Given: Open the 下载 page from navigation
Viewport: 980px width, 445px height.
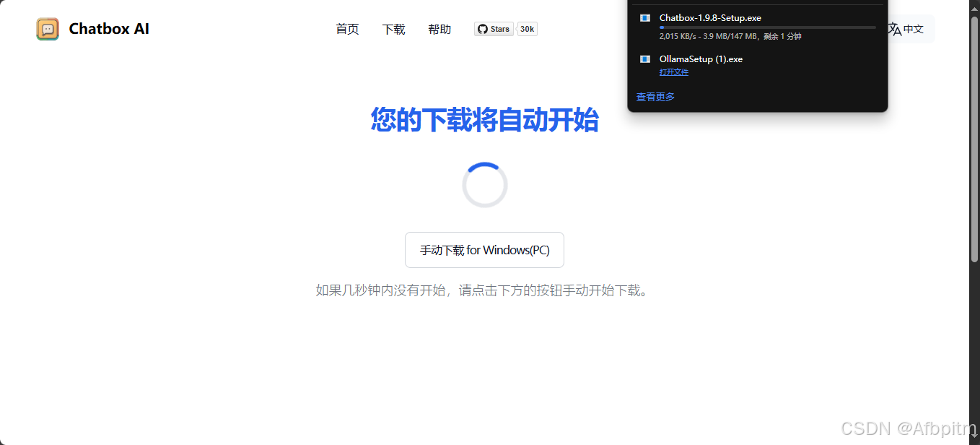Looking at the screenshot, I should pyautogui.click(x=393, y=29).
